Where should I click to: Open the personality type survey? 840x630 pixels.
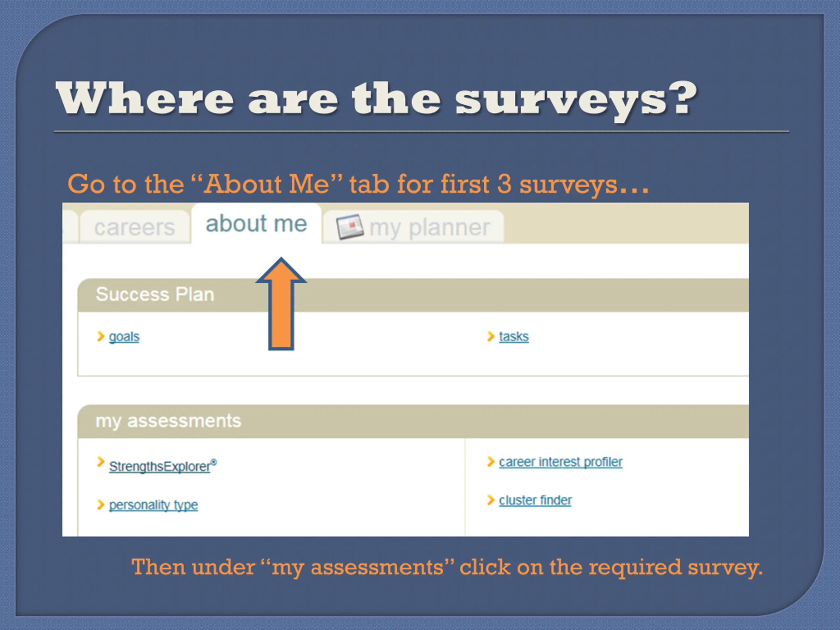(x=154, y=505)
